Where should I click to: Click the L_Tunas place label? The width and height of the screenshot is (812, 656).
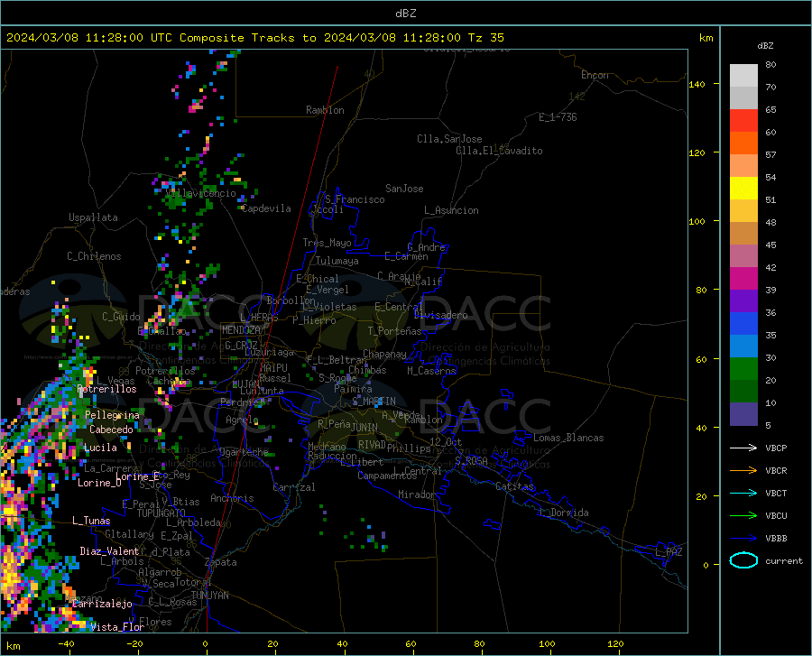point(91,521)
